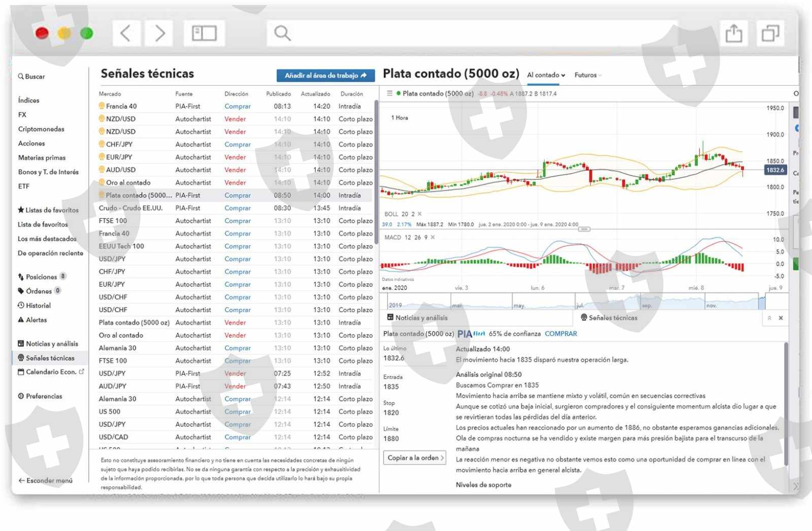
Task: Collapse the analysis panel with double chevron
Action: pyautogui.click(x=769, y=318)
